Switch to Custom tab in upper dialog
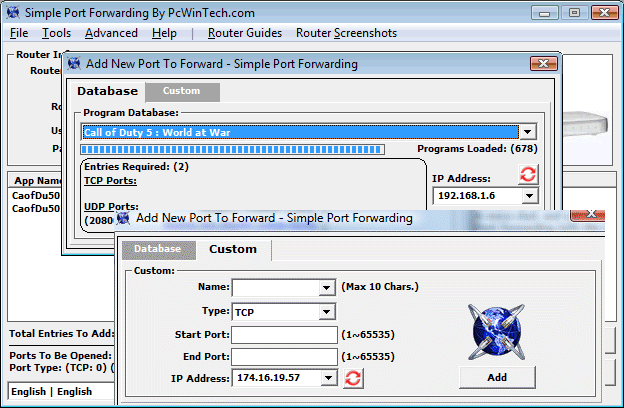Image resolution: width=624 pixels, height=408 pixels. coord(182,91)
